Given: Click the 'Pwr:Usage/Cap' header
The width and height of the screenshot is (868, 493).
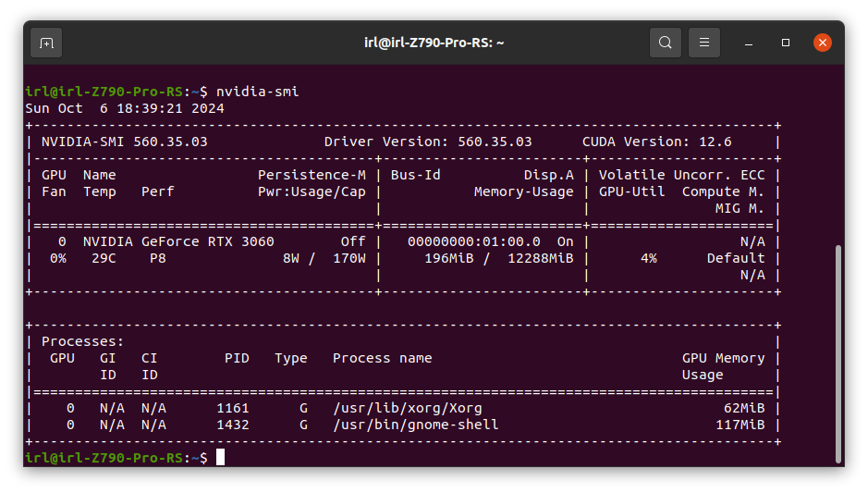Looking at the screenshot, I should [312, 191].
